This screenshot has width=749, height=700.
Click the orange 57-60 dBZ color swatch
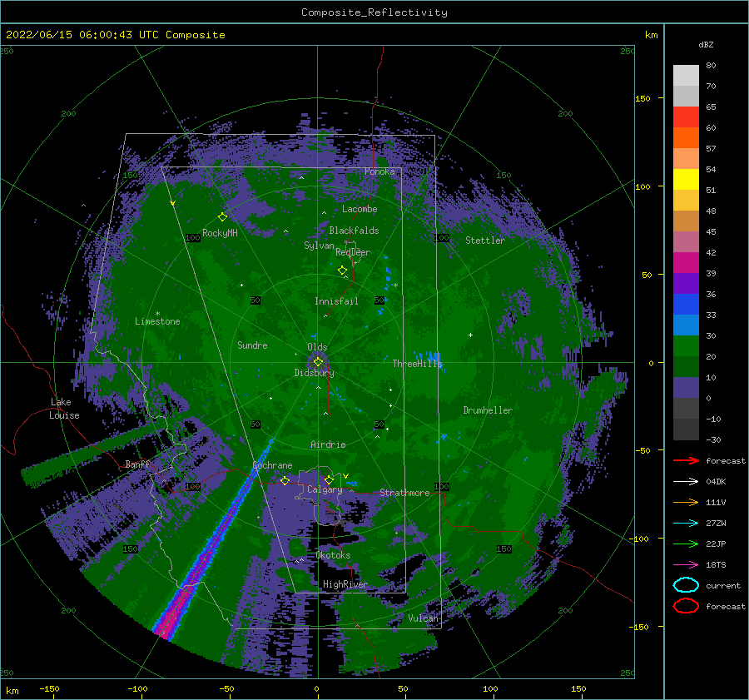686,138
